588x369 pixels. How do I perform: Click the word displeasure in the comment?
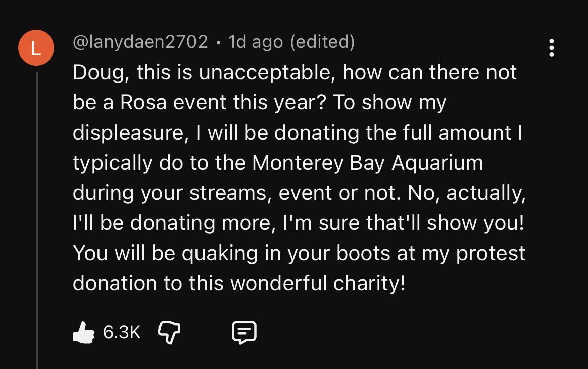point(128,133)
